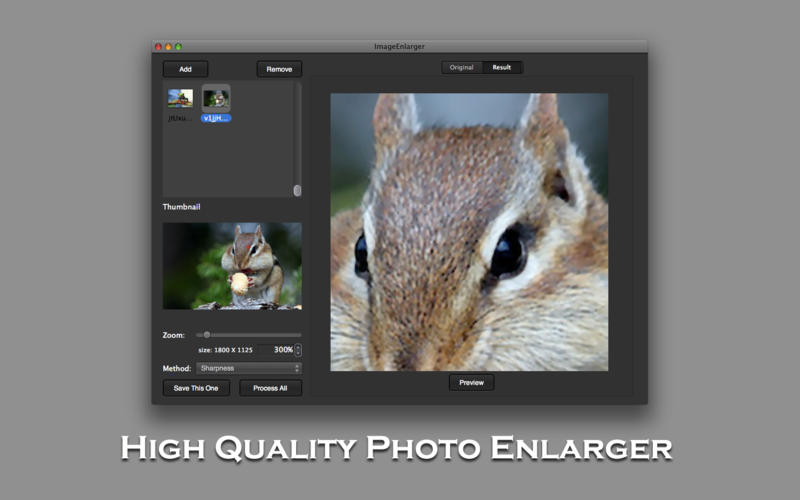Screen dimensions: 800x500
Task: Click the enlarged result image preview
Action: (x=469, y=232)
